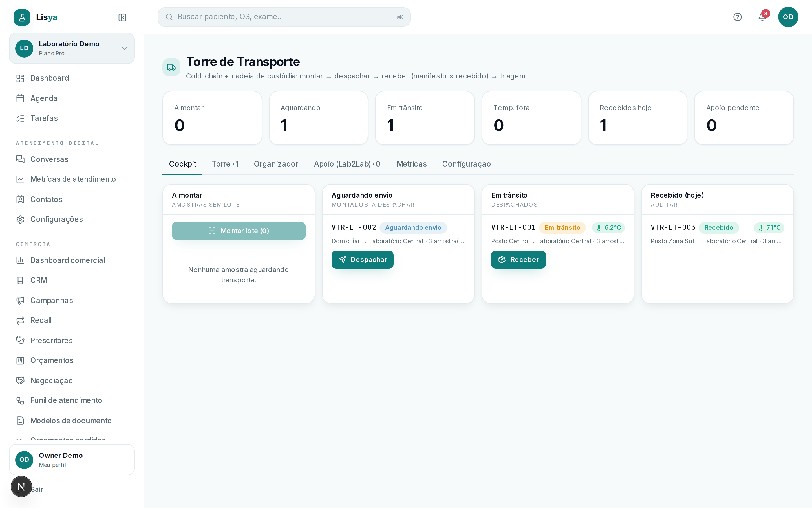Click the search magnifier icon
812x508 pixels.
(x=169, y=17)
